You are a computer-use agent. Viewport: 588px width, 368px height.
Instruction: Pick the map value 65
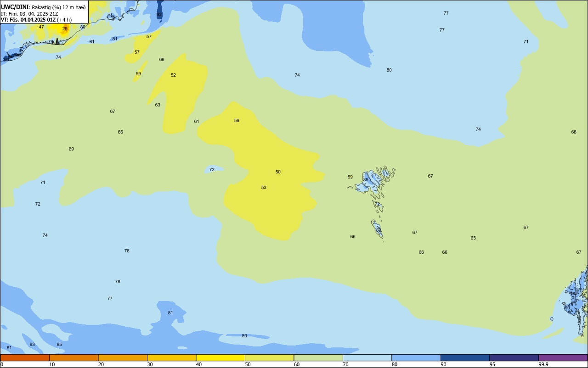[x=473, y=238]
